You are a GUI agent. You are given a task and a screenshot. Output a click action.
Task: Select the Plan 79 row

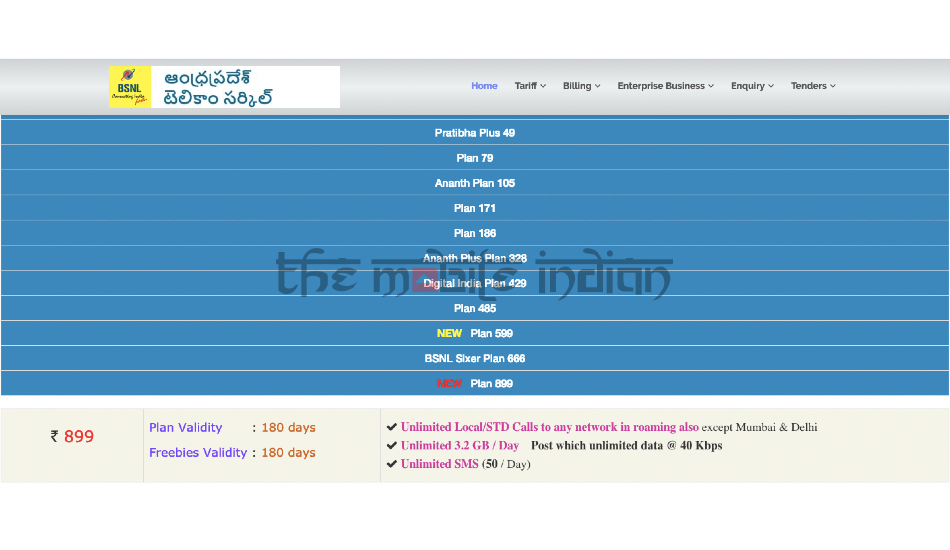[x=475, y=158]
